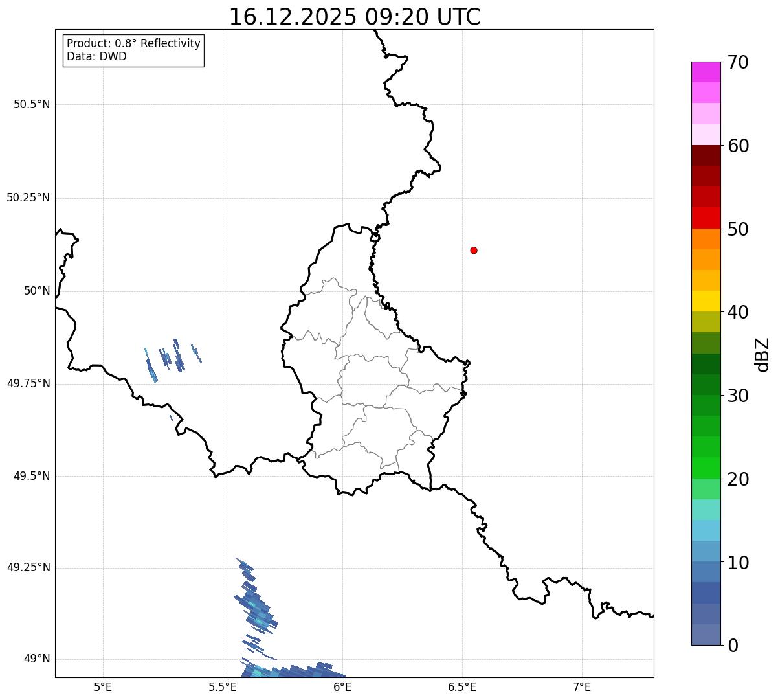The image size is (778, 700).
Task: Click the 49.75°N latitude label
Action: [28, 383]
